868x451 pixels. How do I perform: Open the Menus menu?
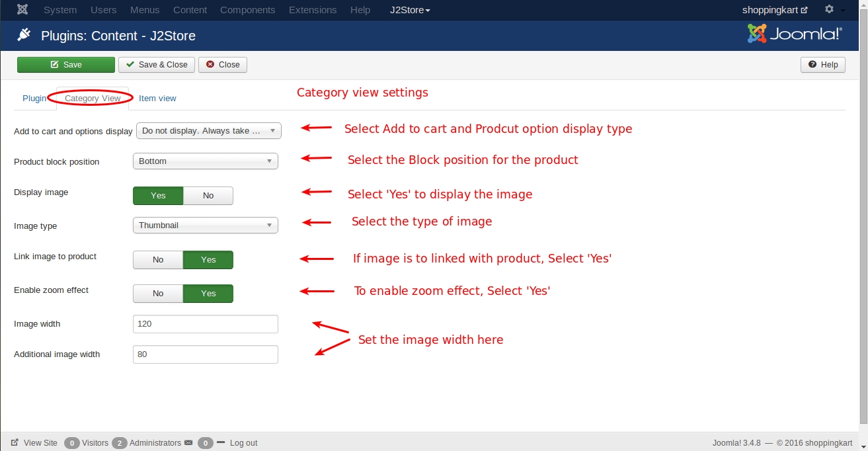tap(145, 10)
